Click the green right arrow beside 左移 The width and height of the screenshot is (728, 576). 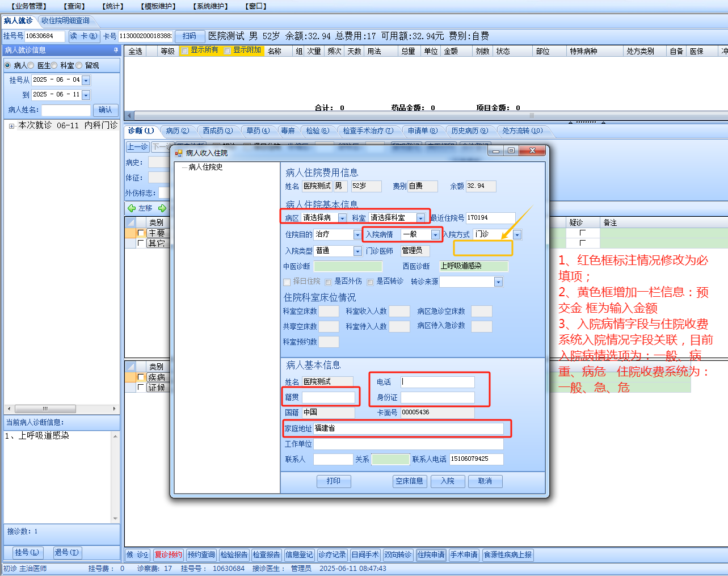pyautogui.click(x=162, y=208)
